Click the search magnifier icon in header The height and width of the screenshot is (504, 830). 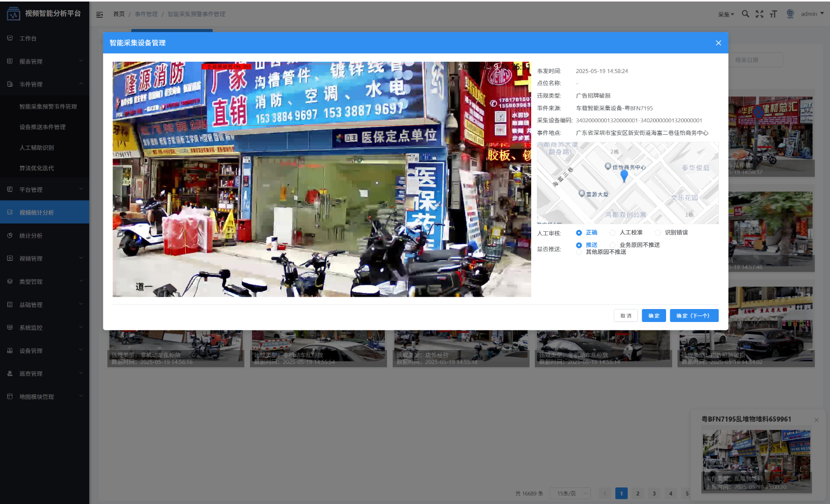(745, 14)
